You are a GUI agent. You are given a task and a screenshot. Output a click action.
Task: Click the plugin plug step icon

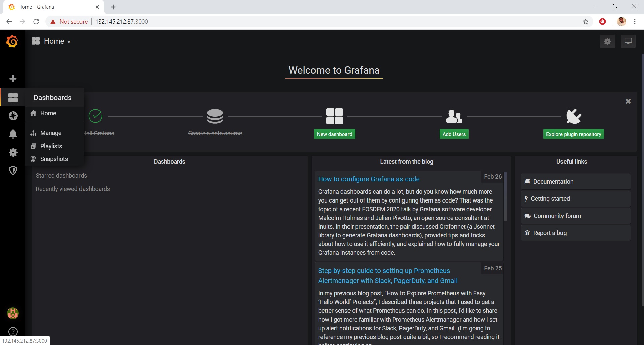point(574,116)
